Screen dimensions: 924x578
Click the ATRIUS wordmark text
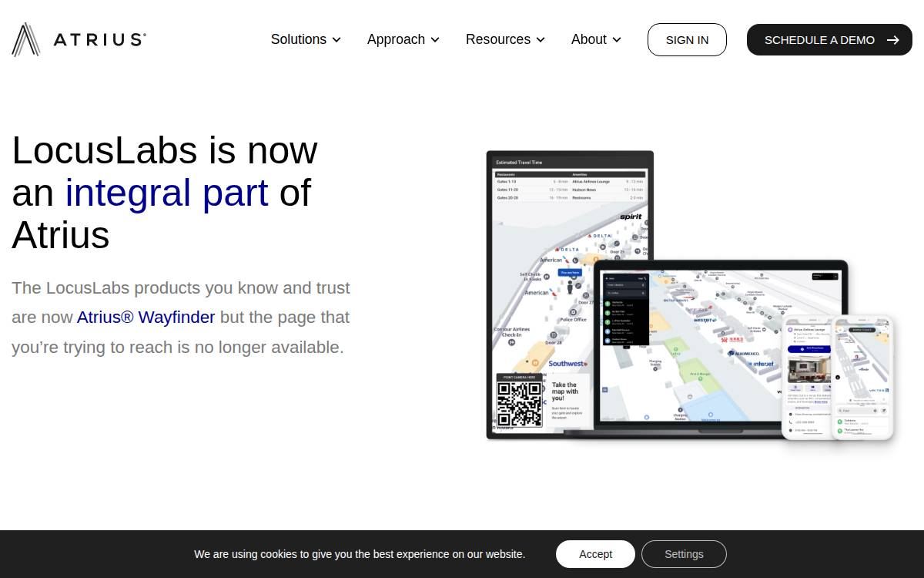click(99, 40)
